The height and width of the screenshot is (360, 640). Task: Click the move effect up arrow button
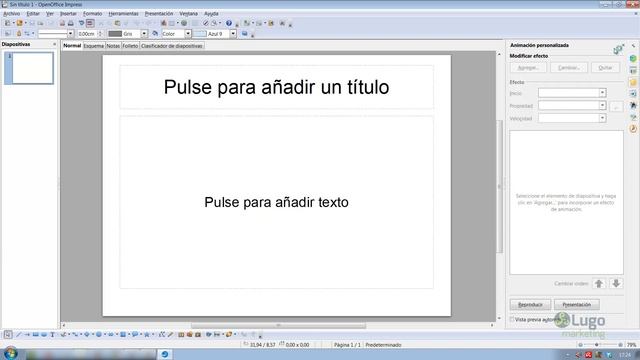[599, 283]
